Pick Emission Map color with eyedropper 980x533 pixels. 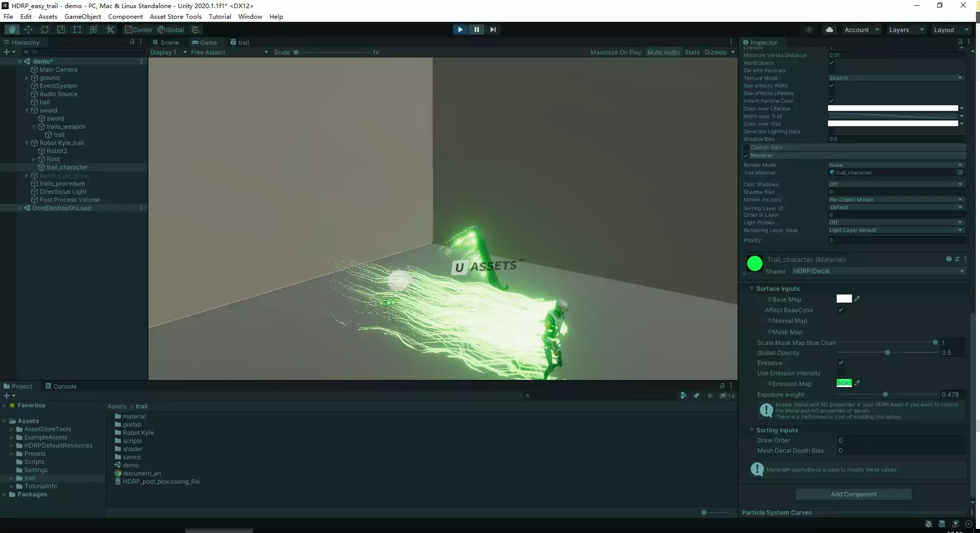pos(857,383)
